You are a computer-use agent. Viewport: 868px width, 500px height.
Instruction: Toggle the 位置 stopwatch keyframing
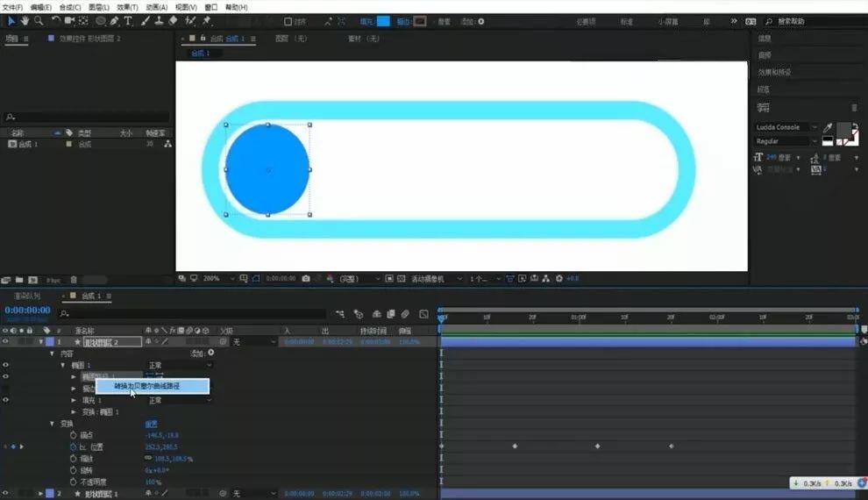73,446
